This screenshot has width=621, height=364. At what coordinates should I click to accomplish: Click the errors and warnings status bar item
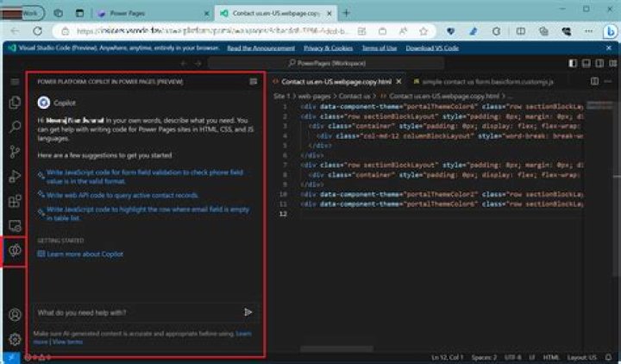[38, 357]
